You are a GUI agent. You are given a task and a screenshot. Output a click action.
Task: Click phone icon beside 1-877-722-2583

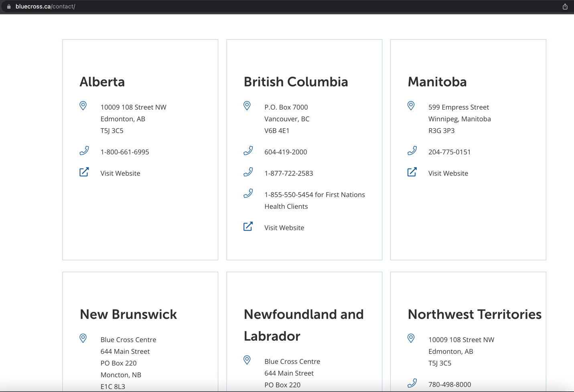coord(248,172)
